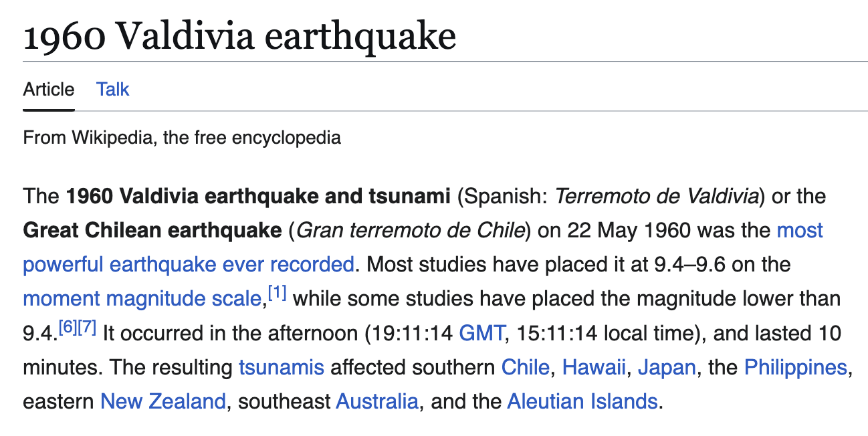Follow the Philippines link
This screenshot has width=868, height=436.
pyautogui.click(x=795, y=368)
